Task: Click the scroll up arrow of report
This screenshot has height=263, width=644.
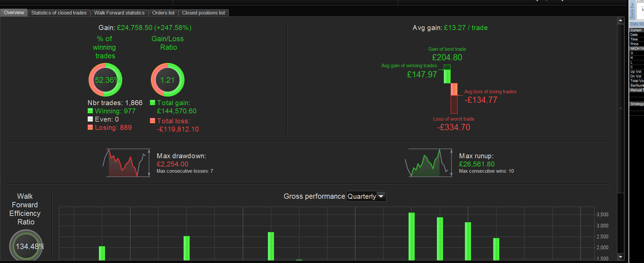Action: pyautogui.click(x=621, y=20)
